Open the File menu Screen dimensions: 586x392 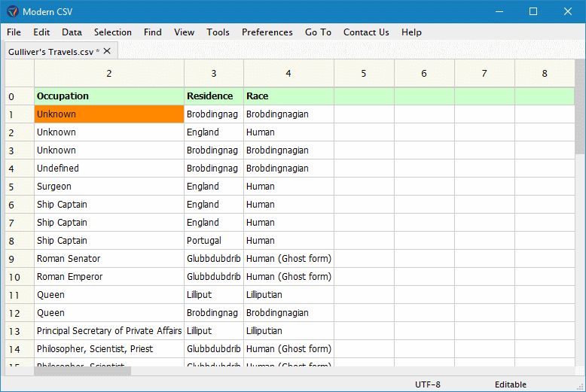[x=14, y=32]
